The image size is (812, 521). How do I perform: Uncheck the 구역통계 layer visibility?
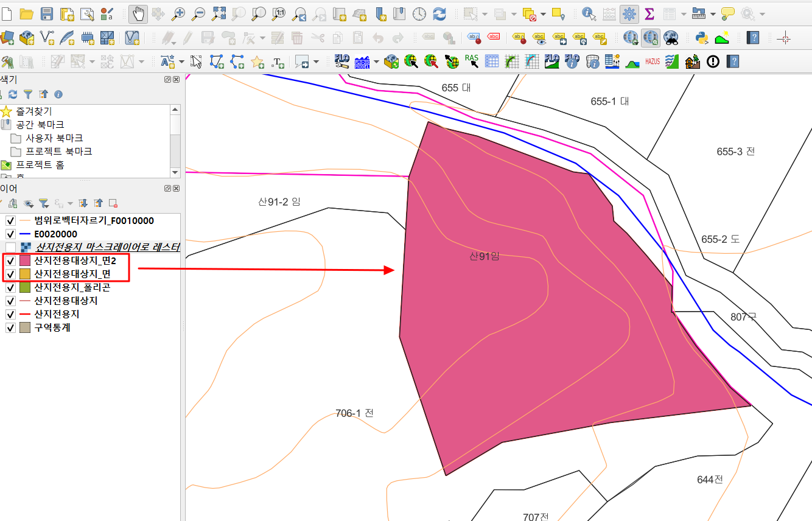10,327
